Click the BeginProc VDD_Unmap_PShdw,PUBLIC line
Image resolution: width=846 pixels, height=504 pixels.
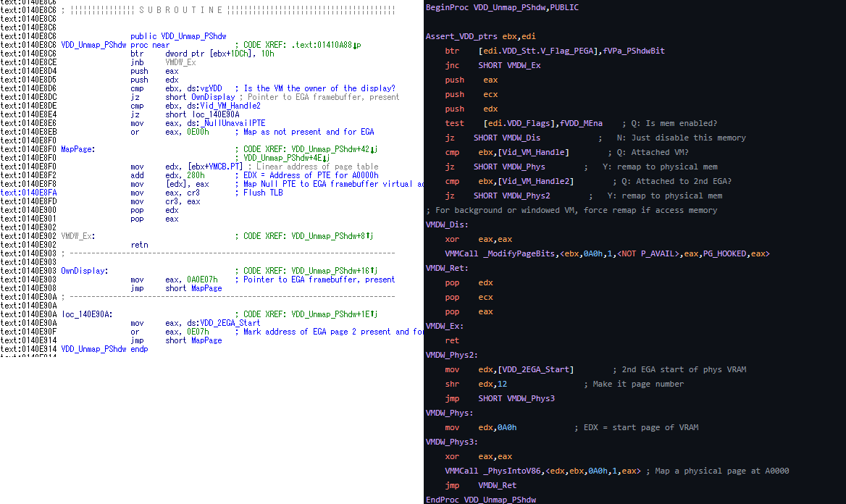[502, 7]
